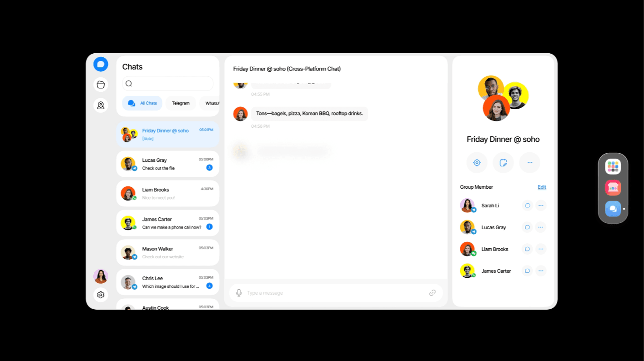Click the target icon under group name
644x361 pixels.
coord(477,162)
